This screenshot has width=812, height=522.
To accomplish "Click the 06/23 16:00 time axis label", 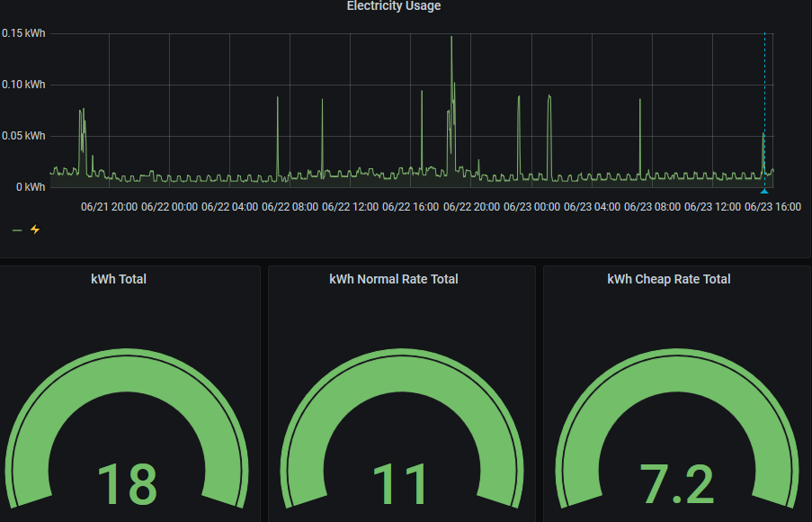I will tap(772, 207).
